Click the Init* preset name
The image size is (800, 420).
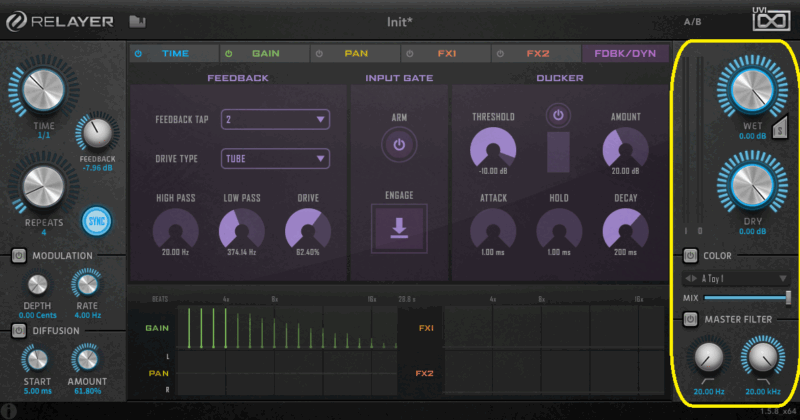400,21
